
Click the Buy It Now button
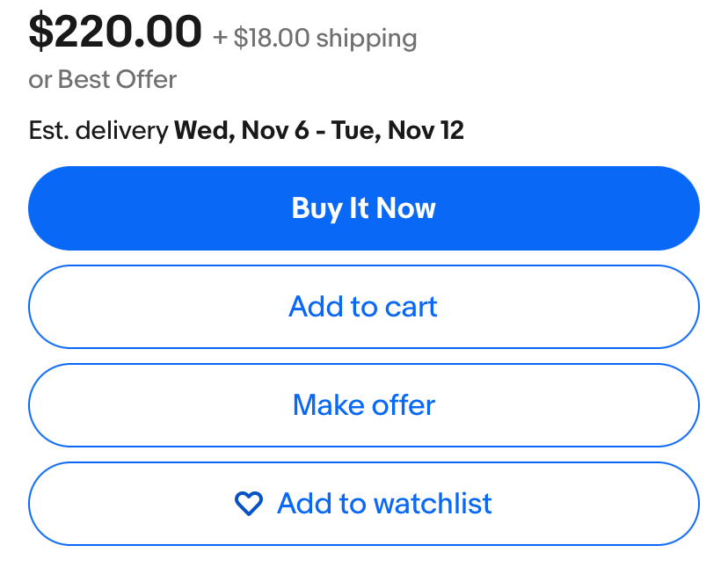click(364, 208)
